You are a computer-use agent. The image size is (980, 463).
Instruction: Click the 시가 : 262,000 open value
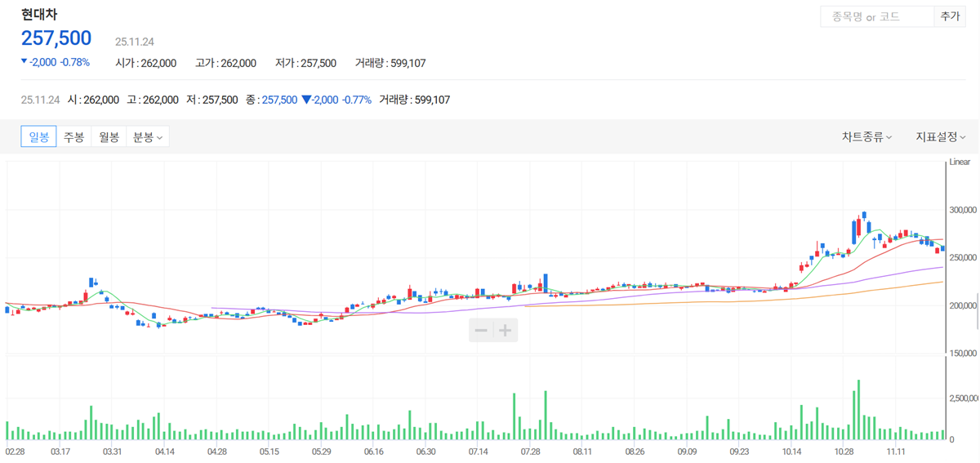pos(145,63)
